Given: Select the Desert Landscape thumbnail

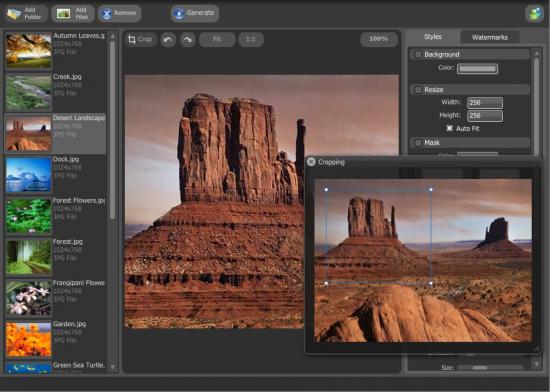Looking at the screenshot, I should coord(28,133).
